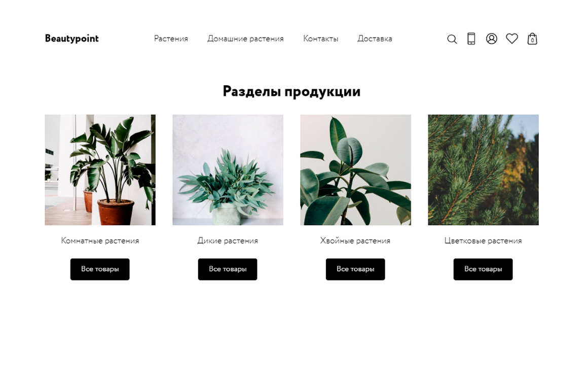Click Все товары under Комнатные растения

(100, 269)
